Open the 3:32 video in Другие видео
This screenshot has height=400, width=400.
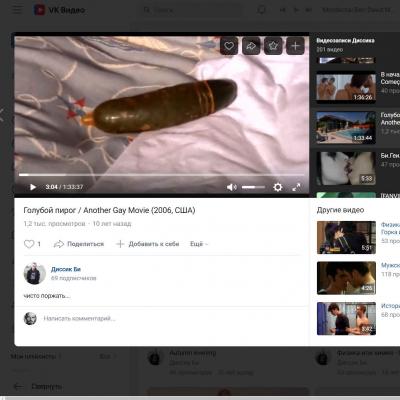tap(346, 319)
